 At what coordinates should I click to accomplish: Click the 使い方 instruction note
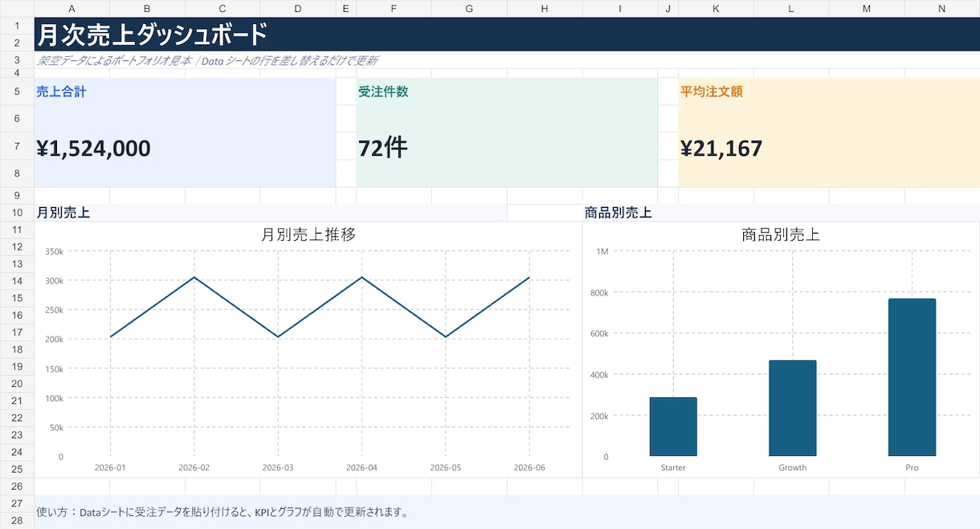pos(223,512)
